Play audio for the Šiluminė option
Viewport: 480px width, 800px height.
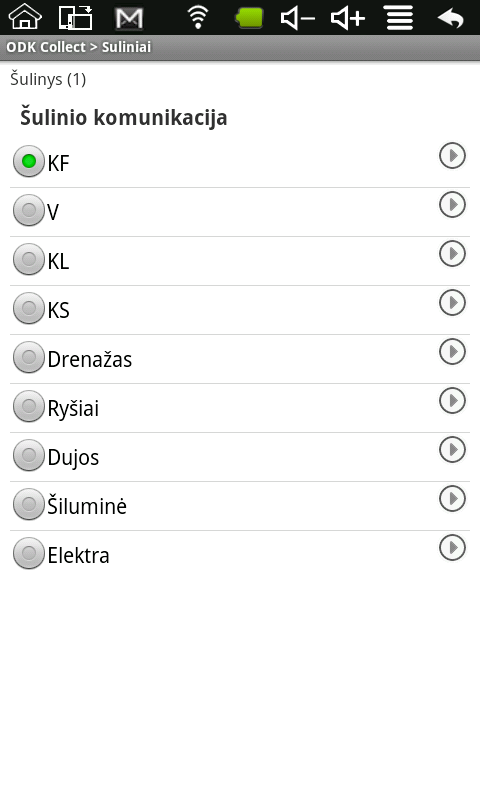click(452, 498)
